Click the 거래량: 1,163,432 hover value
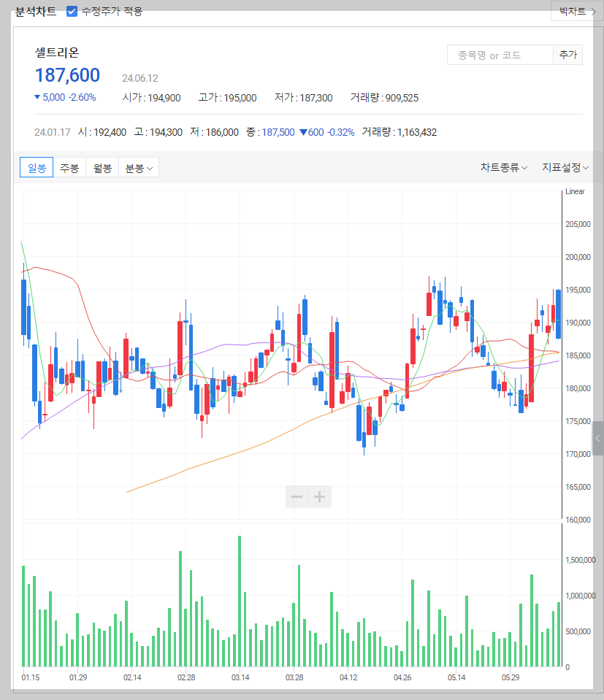604x700 pixels. pos(399,132)
